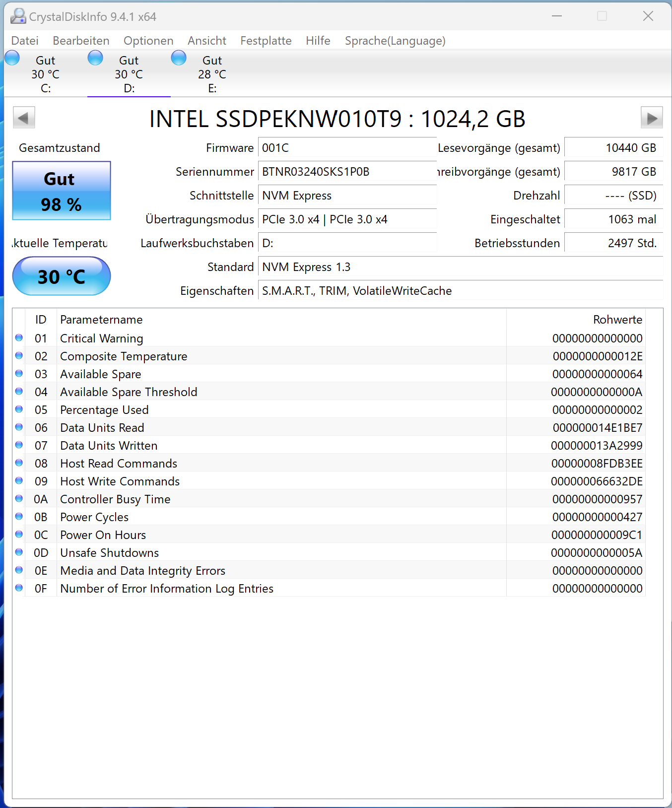Open the Ansicht menu
Image resolution: width=672 pixels, height=808 pixels.
pyautogui.click(x=207, y=41)
